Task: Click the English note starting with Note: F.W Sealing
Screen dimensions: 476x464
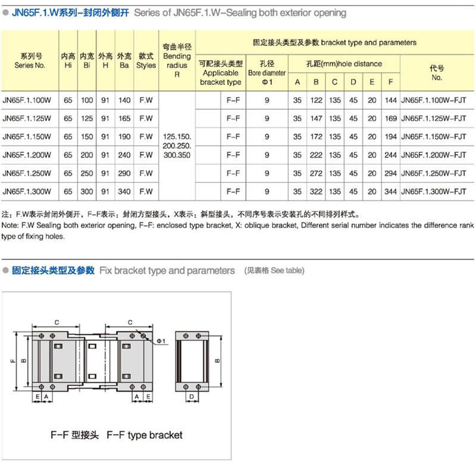Action: click(237, 231)
